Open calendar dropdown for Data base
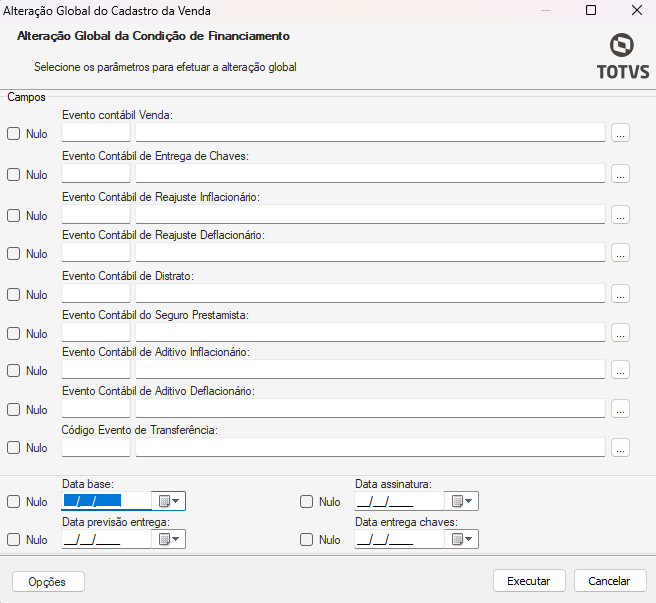The image size is (656, 603). pos(169,501)
